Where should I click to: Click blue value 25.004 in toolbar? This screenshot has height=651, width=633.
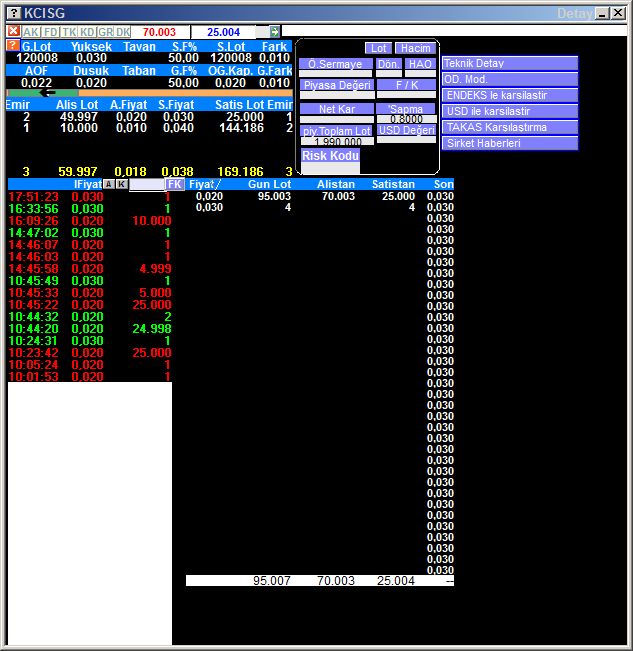(x=223, y=32)
